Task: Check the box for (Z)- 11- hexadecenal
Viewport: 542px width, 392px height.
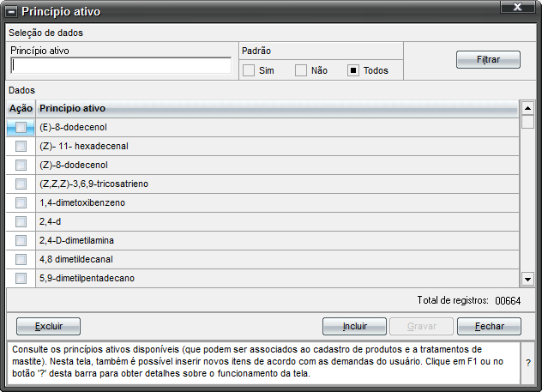Action: pyautogui.click(x=21, y=146)
